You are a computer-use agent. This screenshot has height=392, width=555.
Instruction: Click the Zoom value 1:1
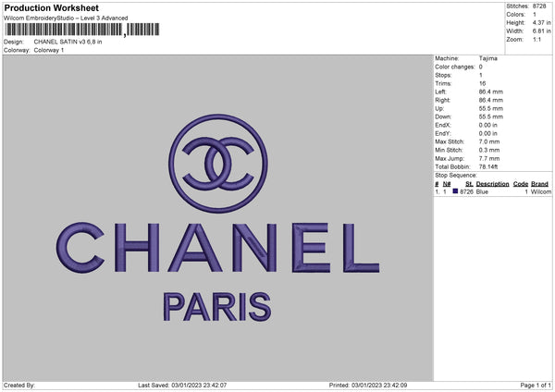click(536, 39)
